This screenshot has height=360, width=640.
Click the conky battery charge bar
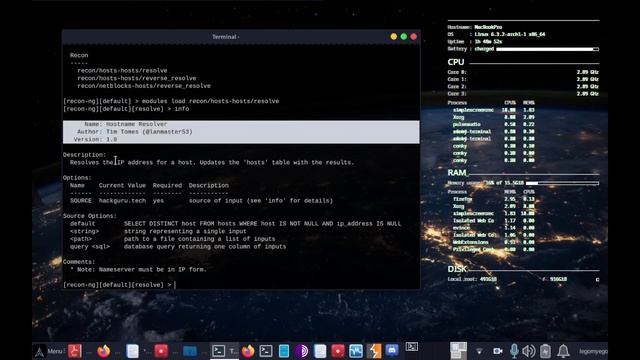click(x=547, y=49)
